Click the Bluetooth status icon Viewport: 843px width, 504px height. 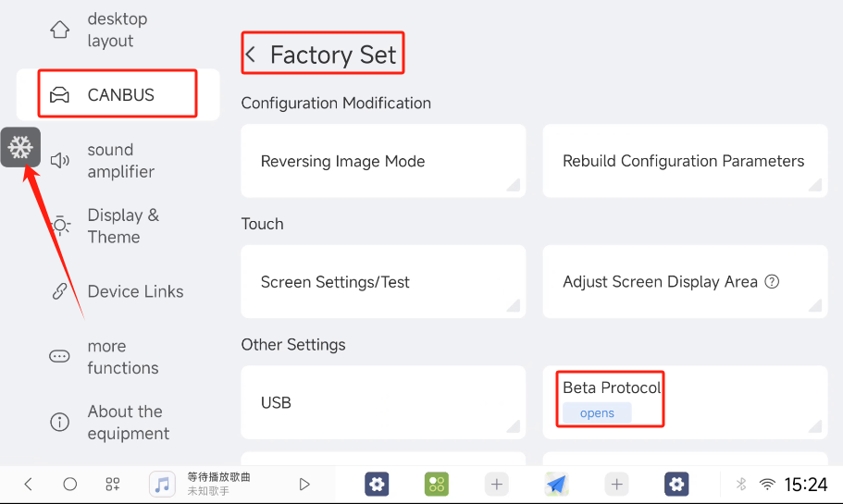[741, 485]
